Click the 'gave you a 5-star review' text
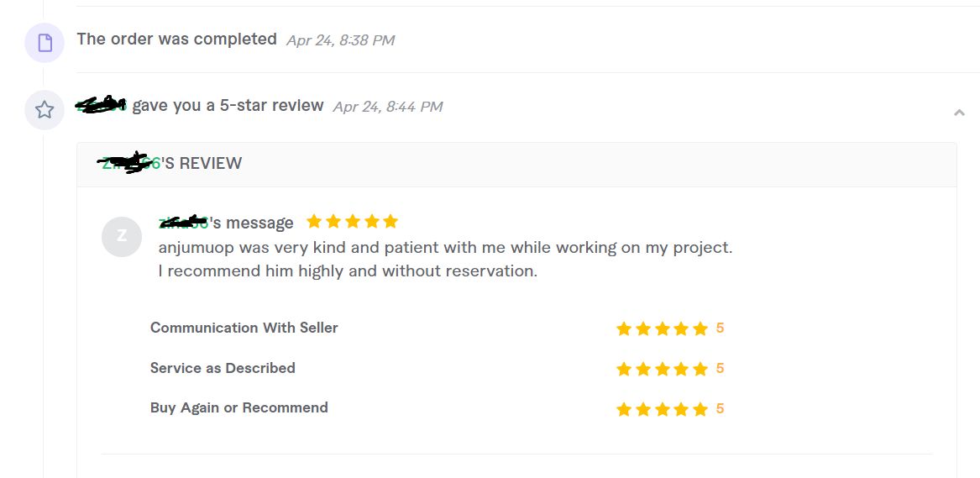The width and height of the screenshot is (980, 478). coord(228,106)
